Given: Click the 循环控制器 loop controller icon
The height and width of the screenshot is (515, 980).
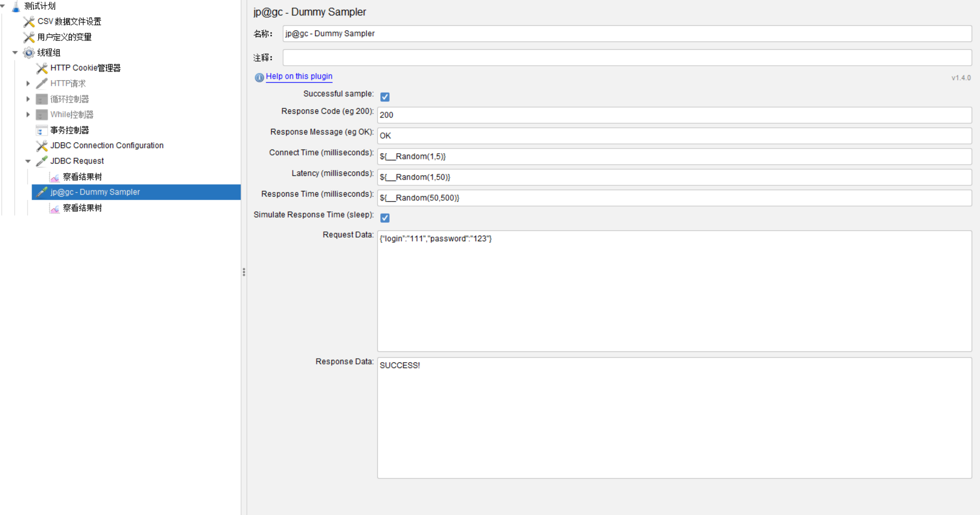Looking at the screenshot, I should click(x=42, y=99).
